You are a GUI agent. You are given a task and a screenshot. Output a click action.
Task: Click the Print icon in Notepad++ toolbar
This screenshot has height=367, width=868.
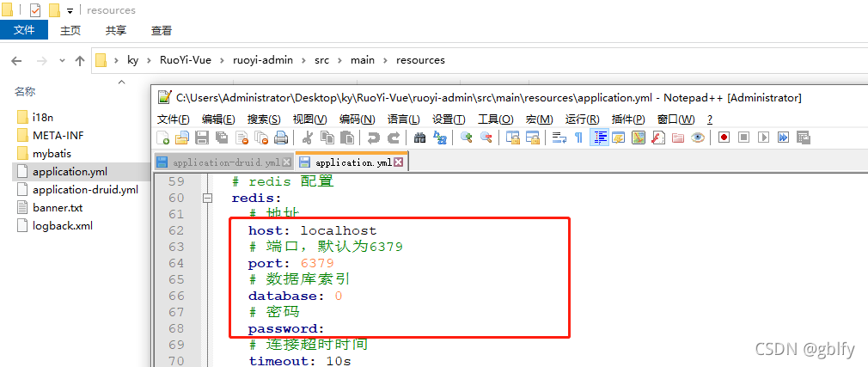point(281,138)
